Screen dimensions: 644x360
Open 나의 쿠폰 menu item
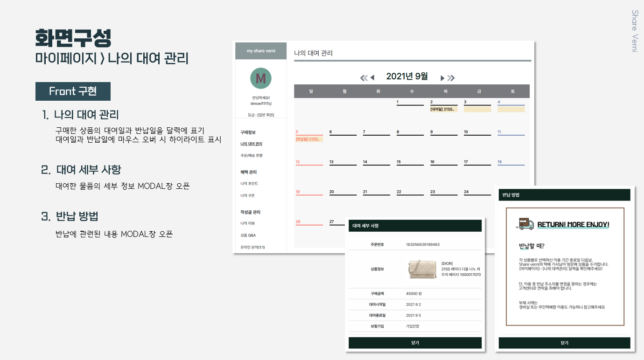pyautogui.click(x=247, y=195)
